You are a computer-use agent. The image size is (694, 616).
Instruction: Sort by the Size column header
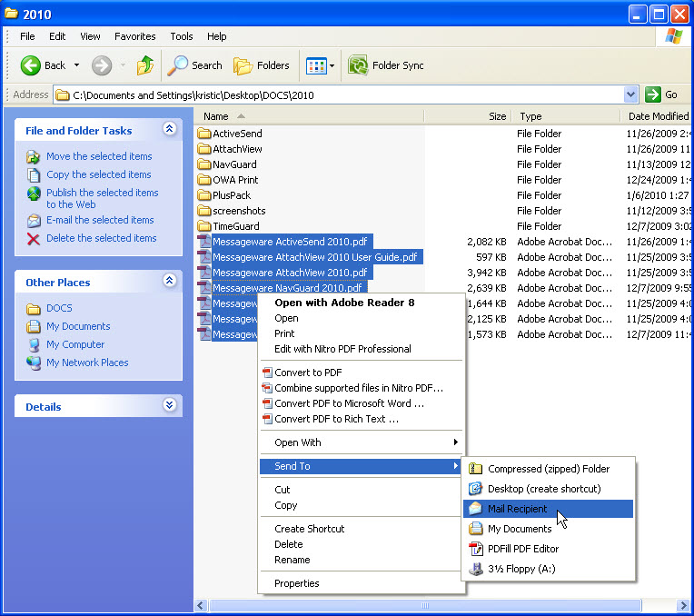pyautogui.click(x=468, y=116)
